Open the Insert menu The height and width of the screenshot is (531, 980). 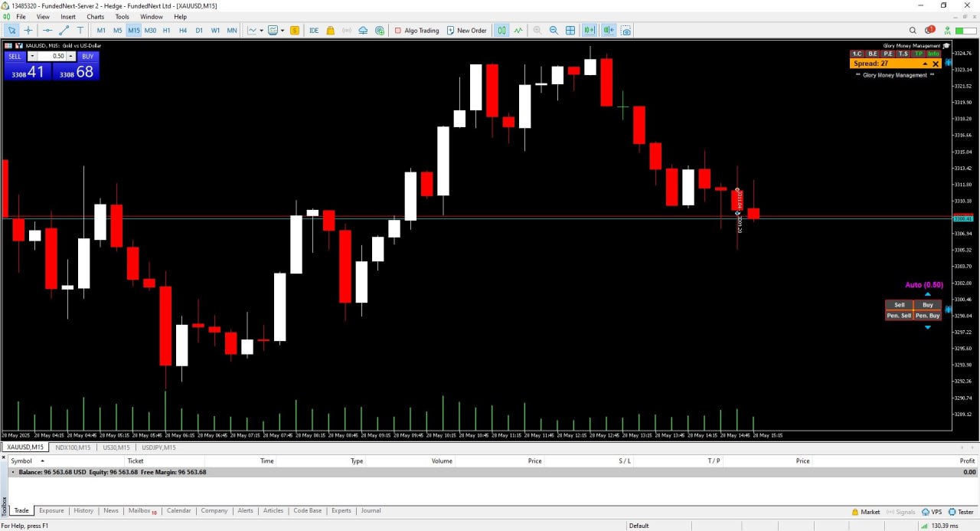(68, 17)
